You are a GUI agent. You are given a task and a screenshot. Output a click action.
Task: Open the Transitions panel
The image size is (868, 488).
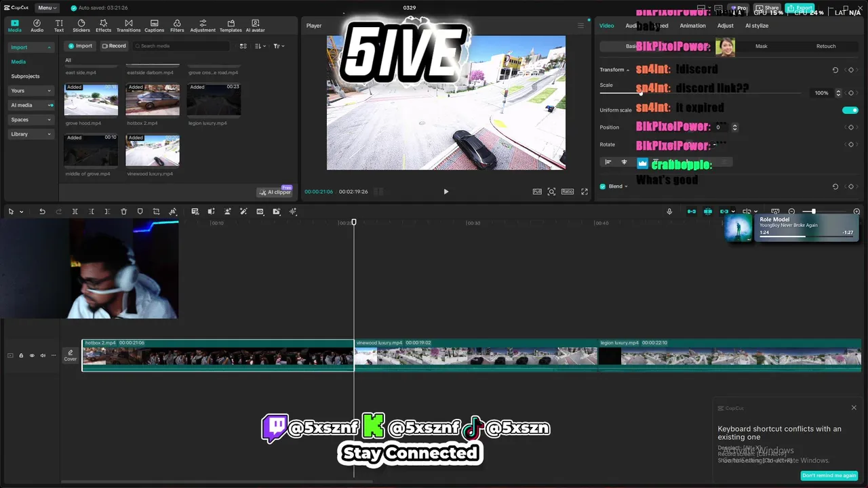coord(128,26)
